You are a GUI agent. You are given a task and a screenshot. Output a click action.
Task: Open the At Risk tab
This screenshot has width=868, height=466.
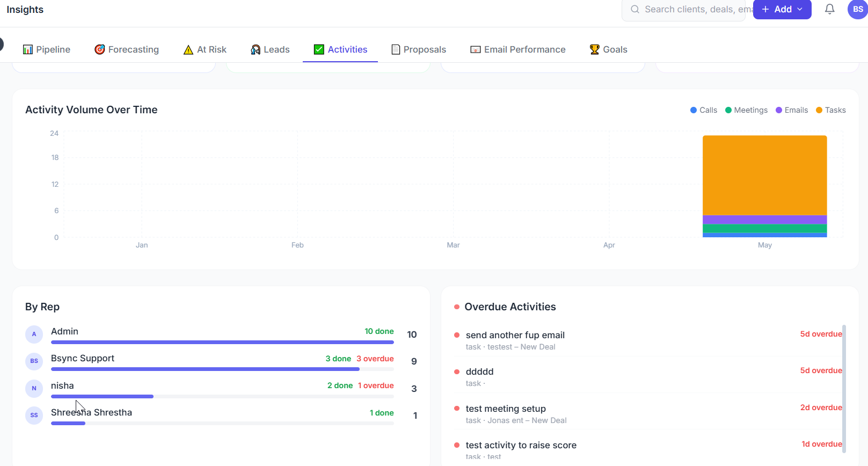(x=205, y=49)
